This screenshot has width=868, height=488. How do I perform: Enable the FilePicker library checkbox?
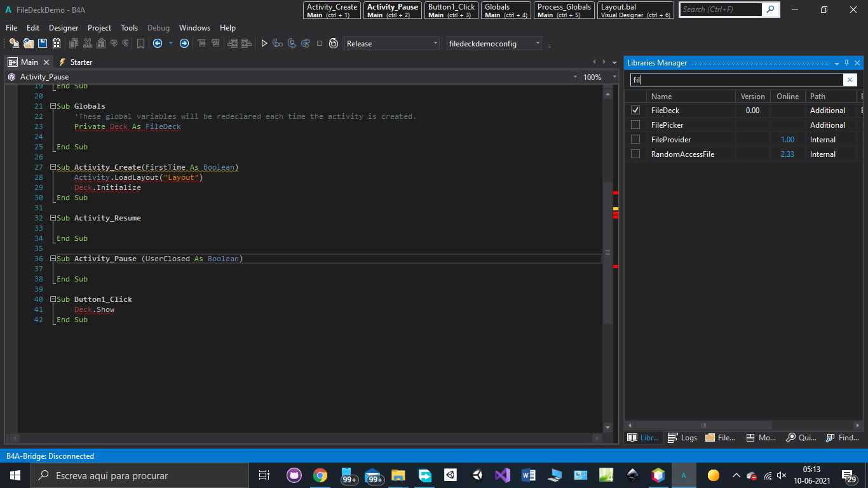click(635, 125)
